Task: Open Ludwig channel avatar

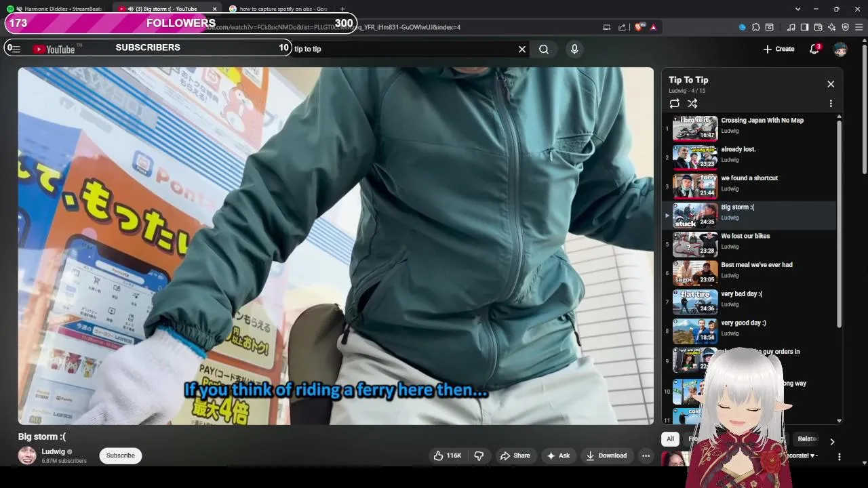Action: click(27, 455)
